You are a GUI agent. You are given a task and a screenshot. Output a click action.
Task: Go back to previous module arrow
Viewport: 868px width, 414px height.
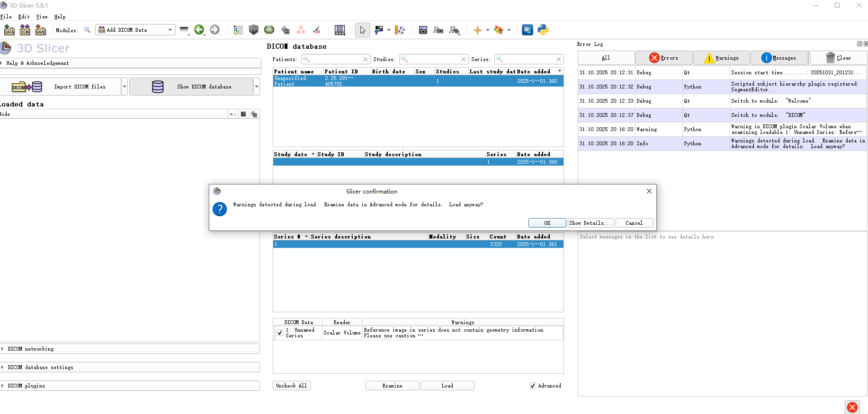(x=199, y=30)
